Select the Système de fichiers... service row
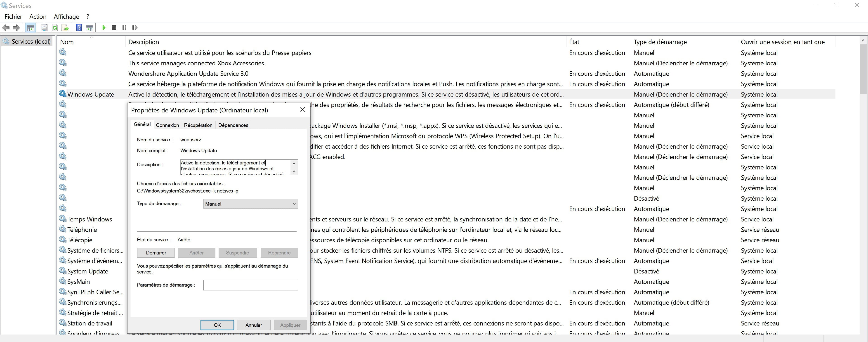Viewport: 868px width, 342px height. 95,250
